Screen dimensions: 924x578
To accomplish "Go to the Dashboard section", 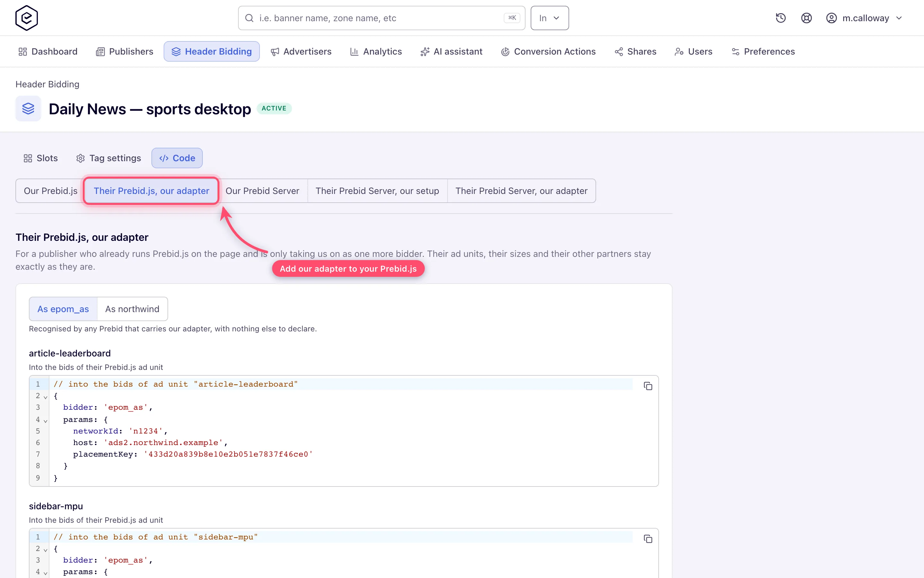I will (x=48, y=51).
